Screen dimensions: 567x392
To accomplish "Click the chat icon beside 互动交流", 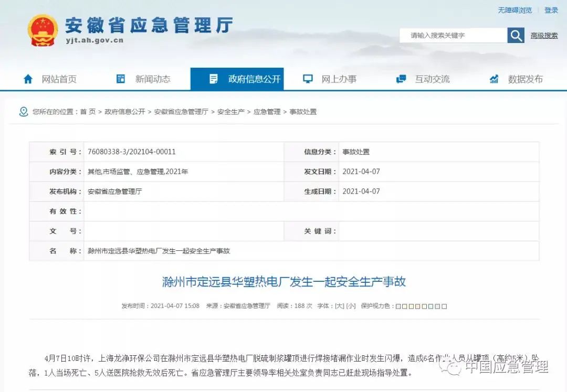I will [x=401, y=79].
